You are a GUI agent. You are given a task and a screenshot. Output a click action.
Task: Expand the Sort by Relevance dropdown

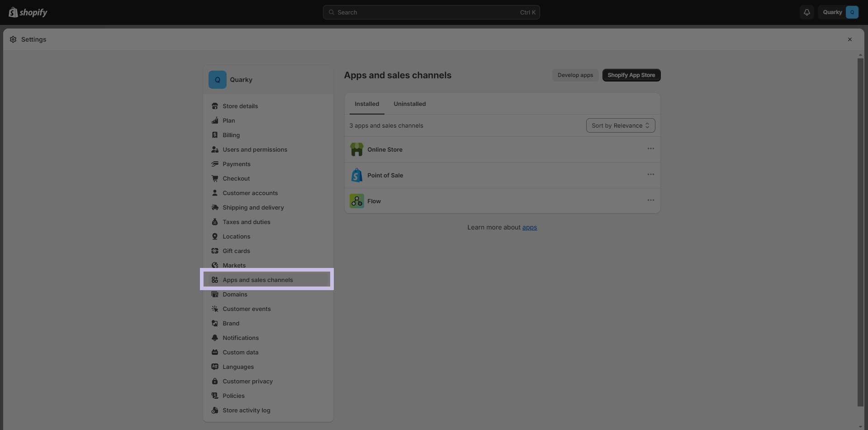[x=620, y=125]
